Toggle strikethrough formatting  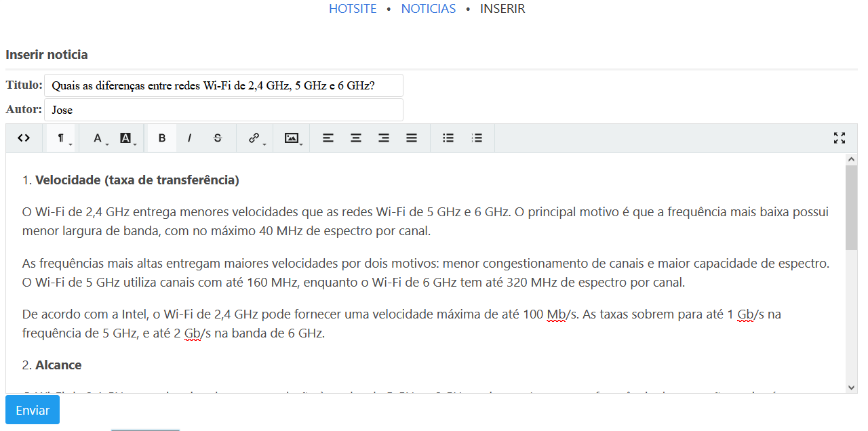point(218,138)
